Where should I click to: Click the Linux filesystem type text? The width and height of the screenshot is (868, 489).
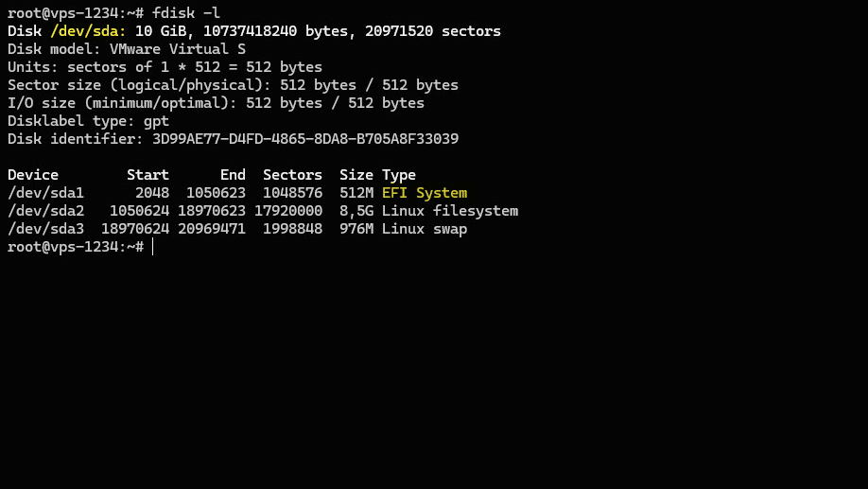[x=450, y=211]
